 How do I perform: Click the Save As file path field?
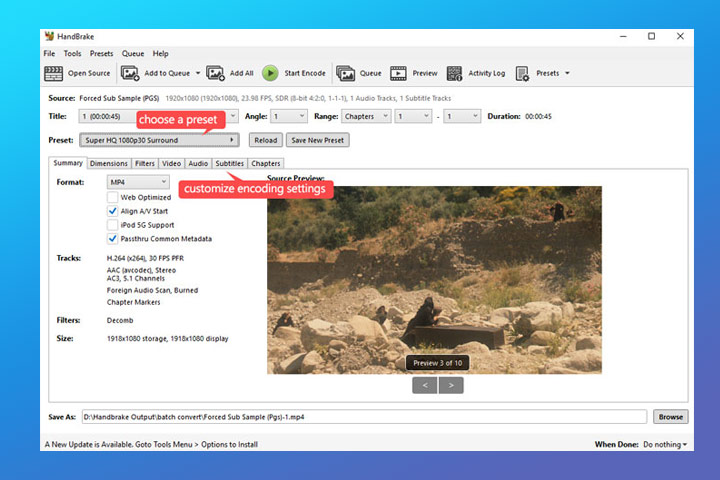[x=364, y=417]
